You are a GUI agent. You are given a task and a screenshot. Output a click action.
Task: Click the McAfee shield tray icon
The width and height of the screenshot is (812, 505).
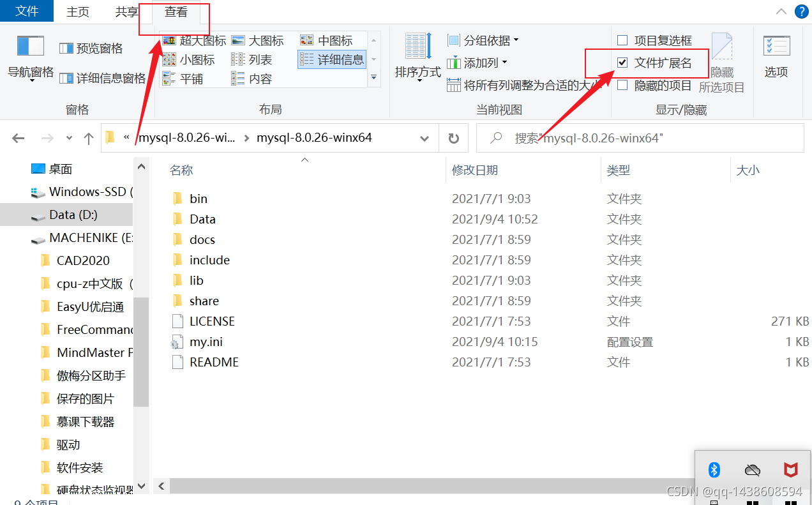(791, 470)
